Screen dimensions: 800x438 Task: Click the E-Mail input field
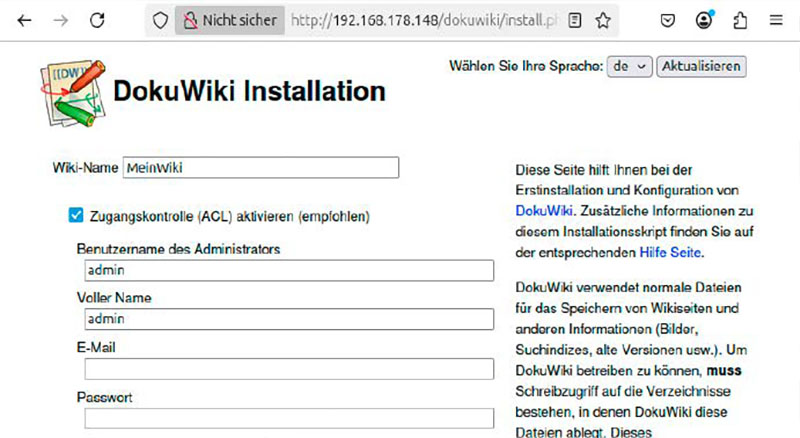pos(289,369)
